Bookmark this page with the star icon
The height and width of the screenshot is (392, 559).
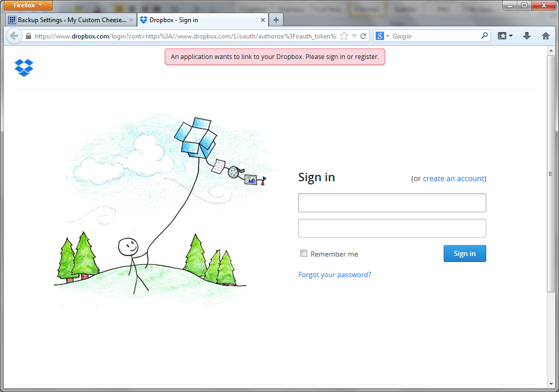[x=344, y=36]
